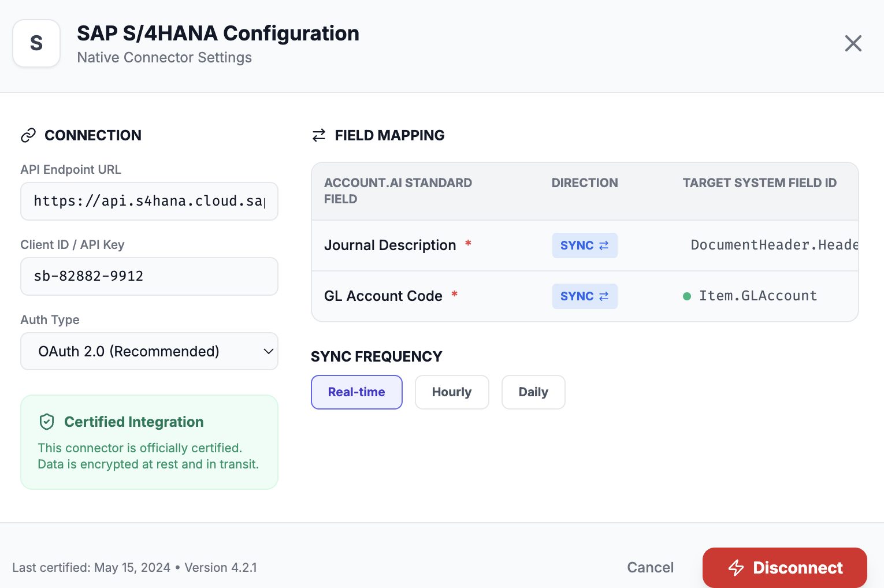Toggle SYNC direction for GL Account Code
This screenshot has width=884, height=588.
[584, 296]
